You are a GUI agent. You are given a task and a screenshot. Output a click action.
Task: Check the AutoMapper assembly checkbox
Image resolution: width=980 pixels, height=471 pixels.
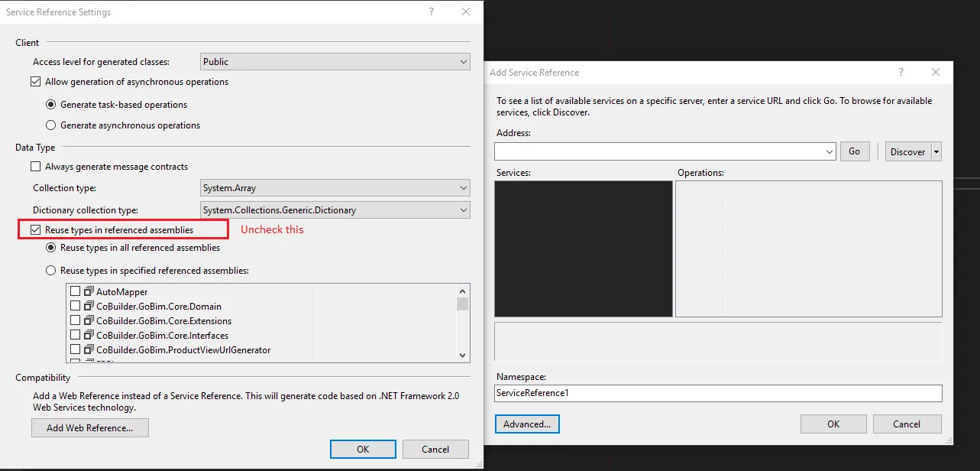(x=75, y=292)
